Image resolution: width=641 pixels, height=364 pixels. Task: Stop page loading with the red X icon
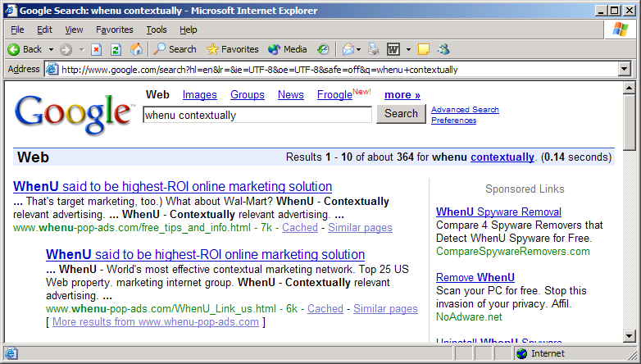click(x=96, y=49)
